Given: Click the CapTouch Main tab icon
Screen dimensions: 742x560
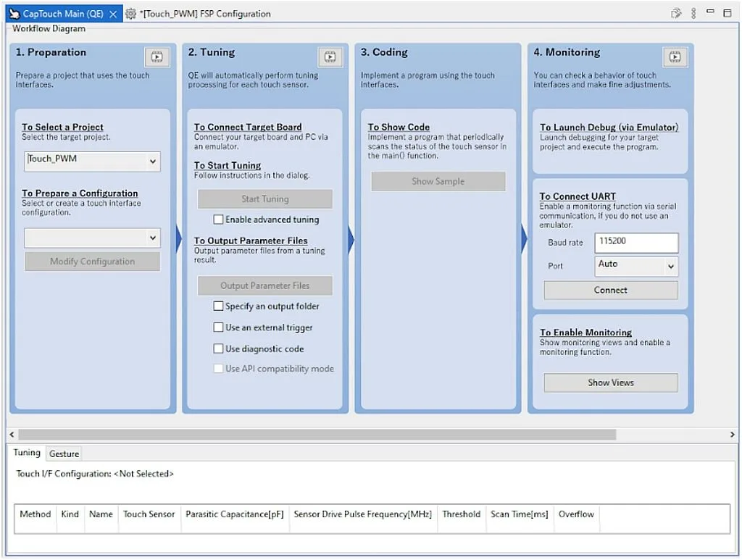Looking at the screenshot, I should tap(14, 14).
